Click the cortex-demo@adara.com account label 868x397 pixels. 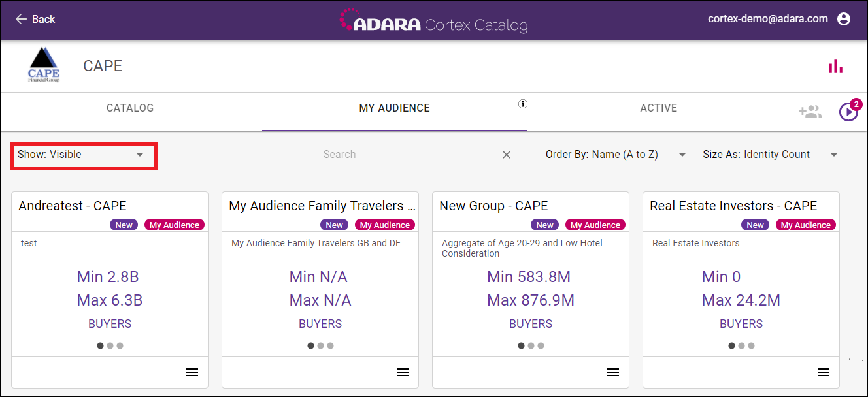[x=768, y=19]
